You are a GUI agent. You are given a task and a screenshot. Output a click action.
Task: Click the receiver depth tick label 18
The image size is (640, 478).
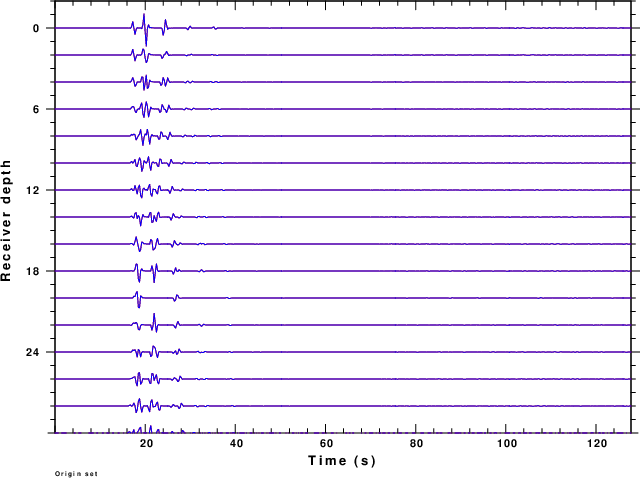click(33, 271)
